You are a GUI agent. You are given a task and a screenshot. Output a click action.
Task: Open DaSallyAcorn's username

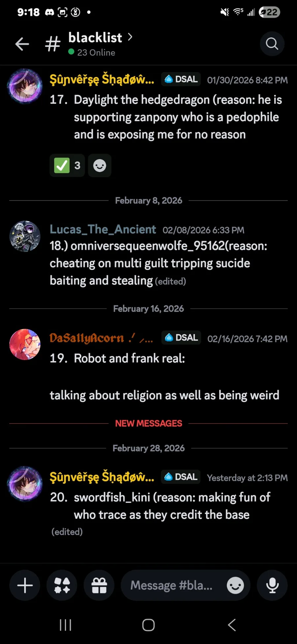pos(101,338)
